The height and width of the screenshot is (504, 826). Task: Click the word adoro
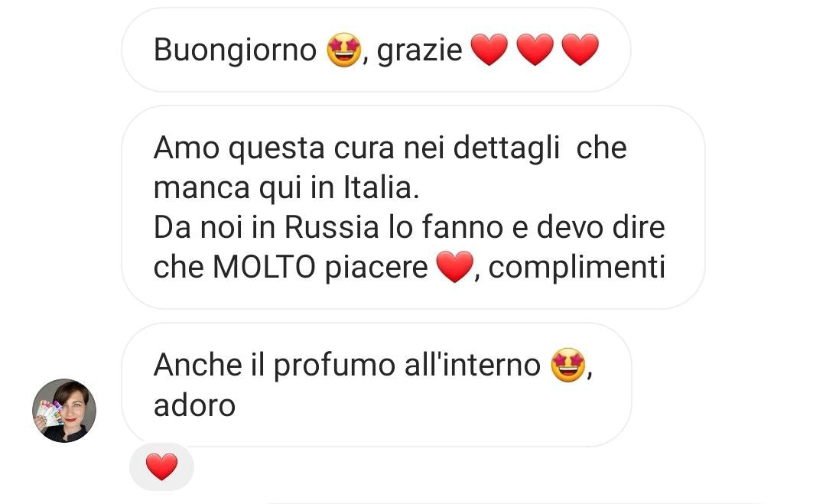tap(194, 405)
